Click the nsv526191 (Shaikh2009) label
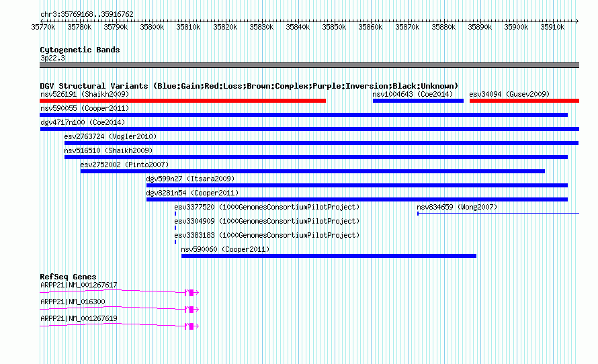Viewport: 598px width, 364px height. point(85,94)
